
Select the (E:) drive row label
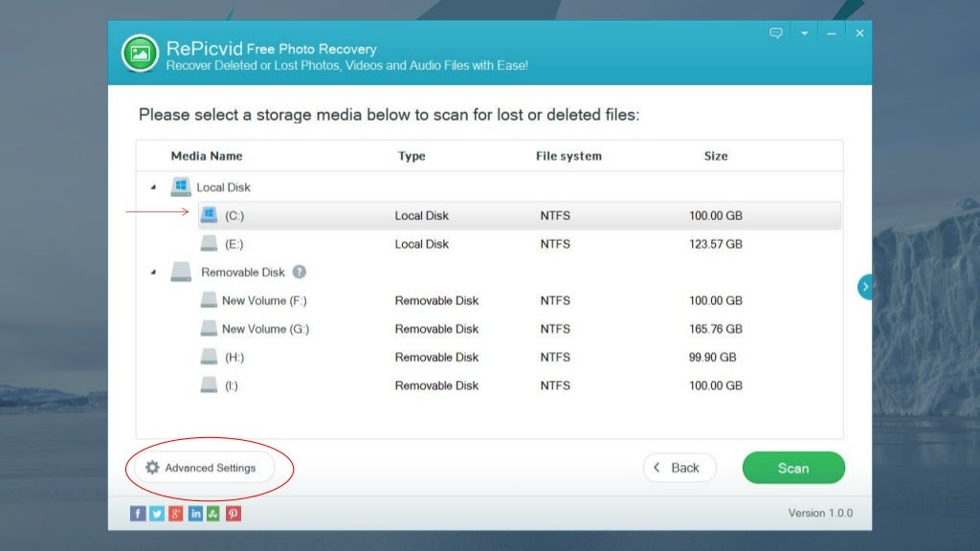point(234,244)
